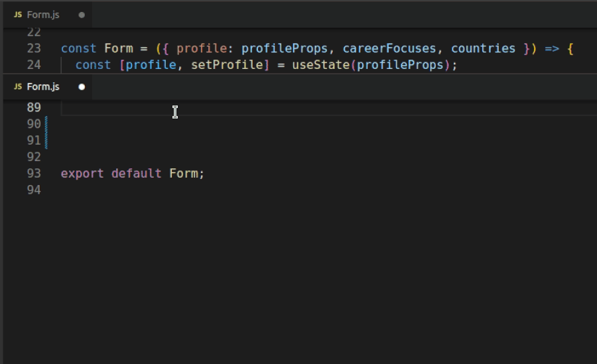Click 'export' keyword on line 93
597x364 pixels.
pos(82,174)
